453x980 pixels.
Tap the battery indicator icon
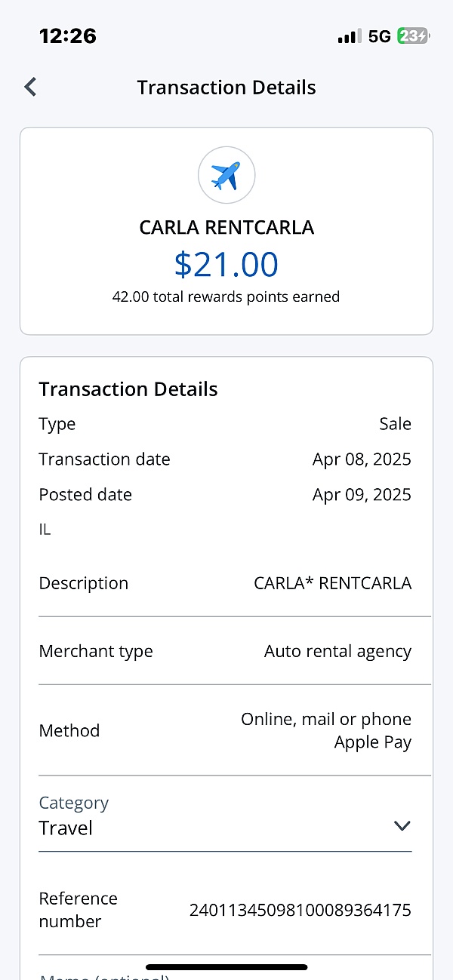pos(414,36)
